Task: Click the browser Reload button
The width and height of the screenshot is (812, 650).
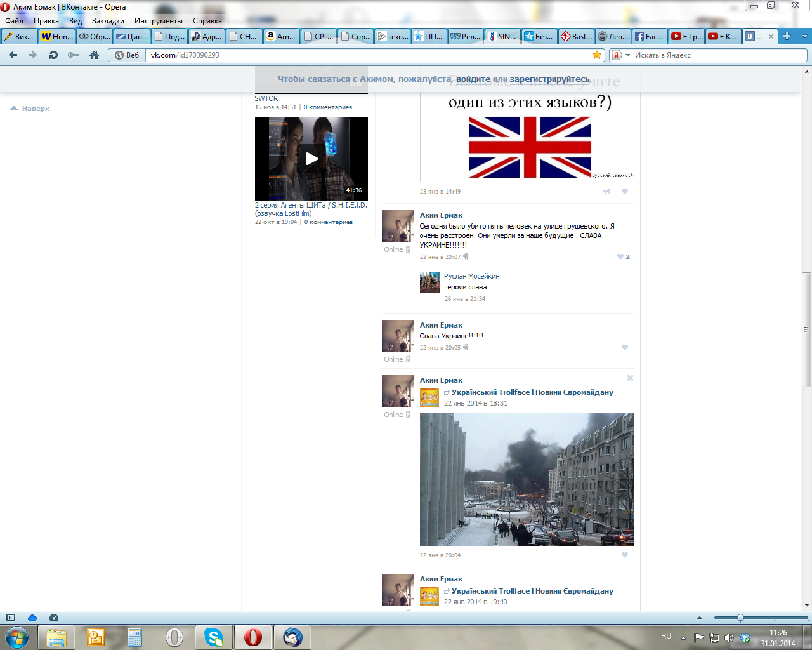Action: pyautogui.click(x=53, y=55)
